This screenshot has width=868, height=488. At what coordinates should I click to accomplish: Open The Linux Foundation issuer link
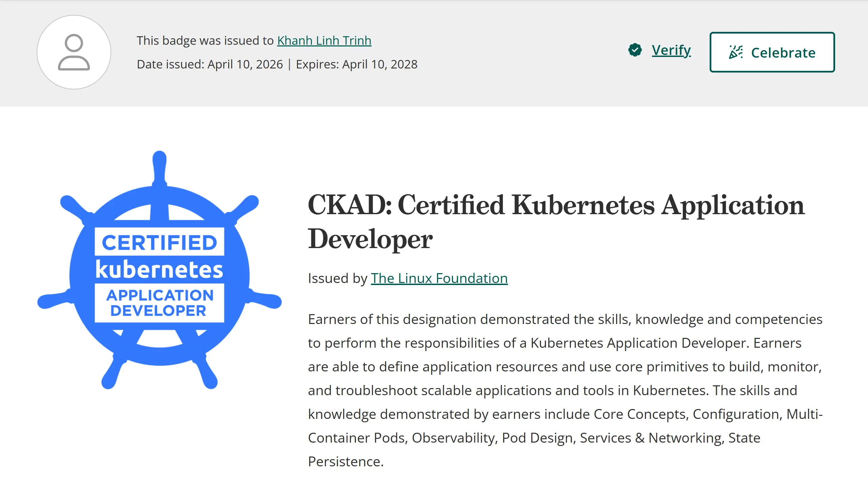click(439, 278)
